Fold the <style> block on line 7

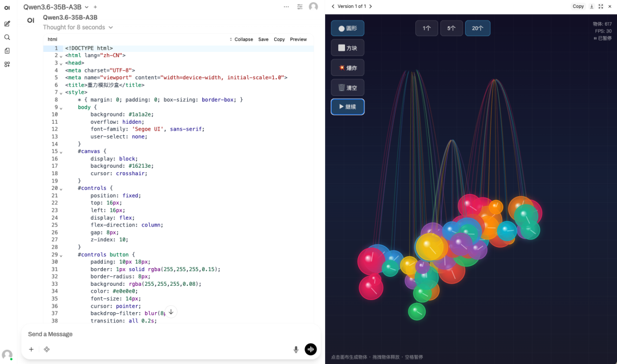[x=61, y=92]
